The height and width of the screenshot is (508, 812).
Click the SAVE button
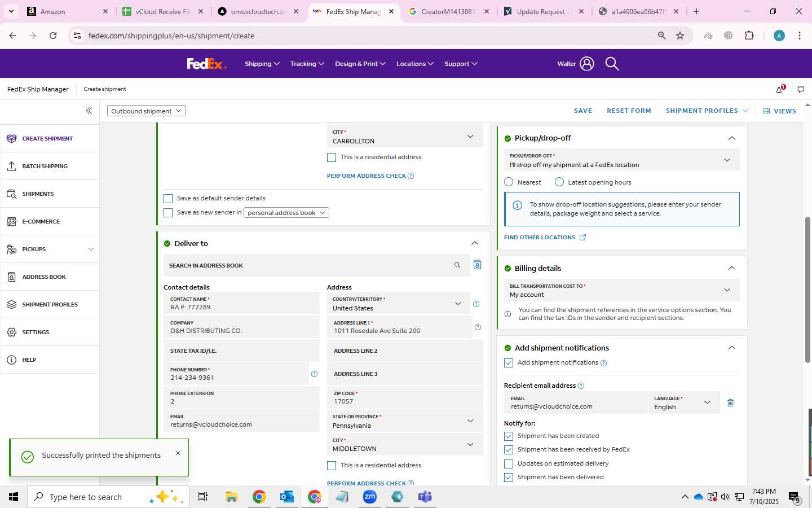tap(583, 111)
